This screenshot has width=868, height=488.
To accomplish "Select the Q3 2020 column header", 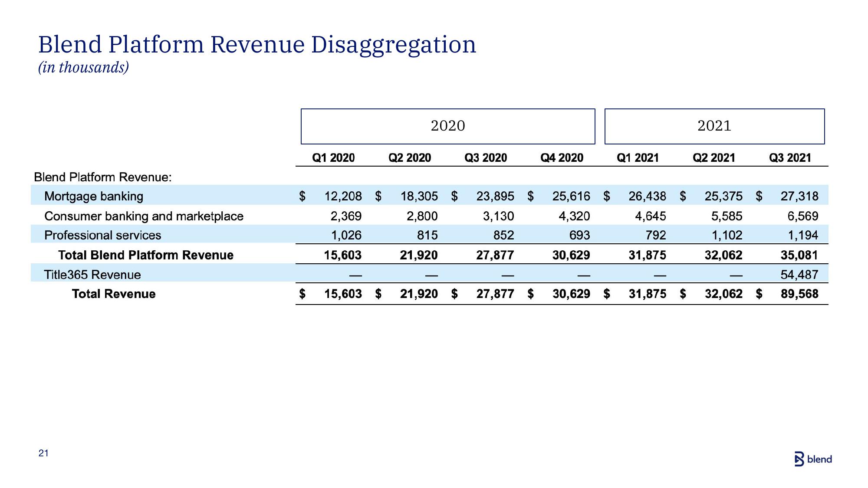I will (486, 158).
